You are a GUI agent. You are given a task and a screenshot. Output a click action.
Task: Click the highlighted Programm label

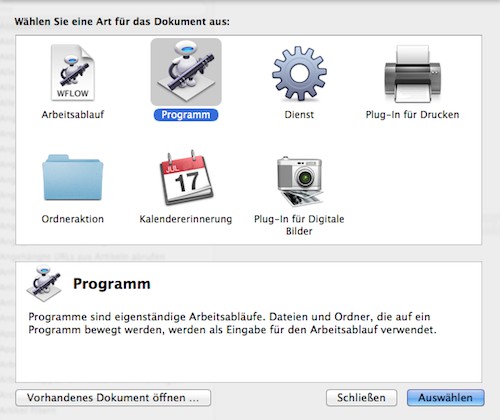pyautogui.click(x=186, y=115)
